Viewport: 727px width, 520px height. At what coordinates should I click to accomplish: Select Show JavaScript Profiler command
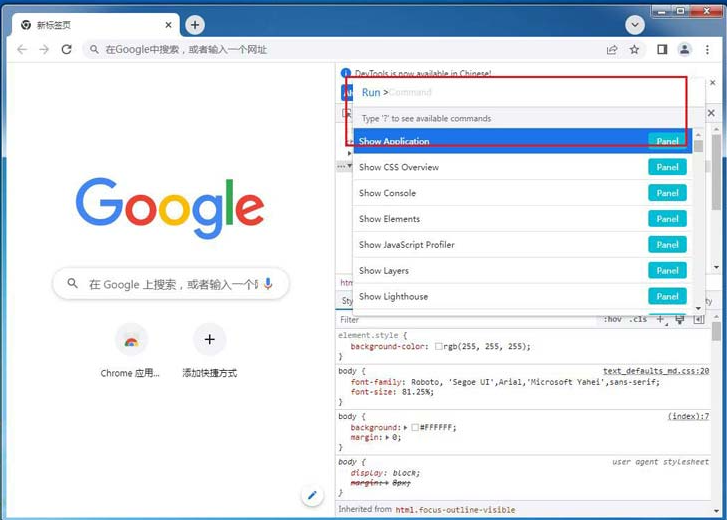(523, 245)
